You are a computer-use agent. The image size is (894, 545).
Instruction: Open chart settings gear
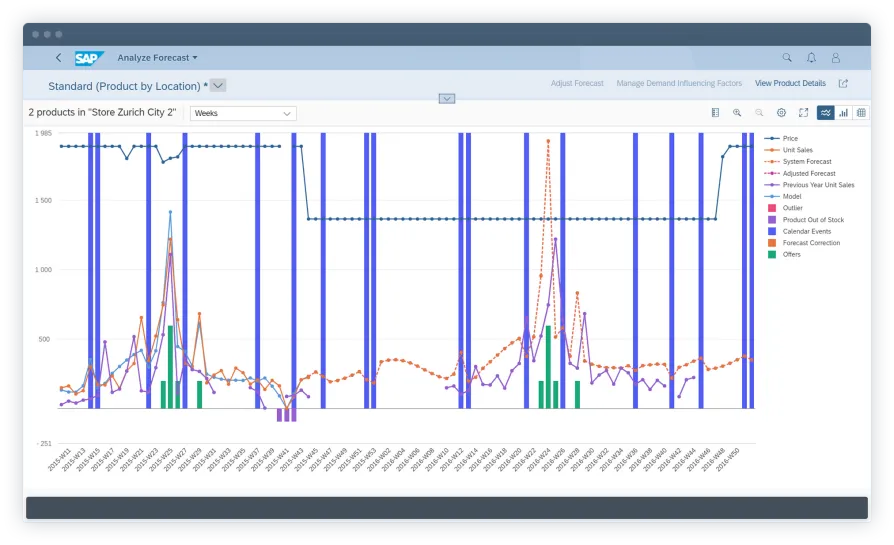(x=782, y=113)
